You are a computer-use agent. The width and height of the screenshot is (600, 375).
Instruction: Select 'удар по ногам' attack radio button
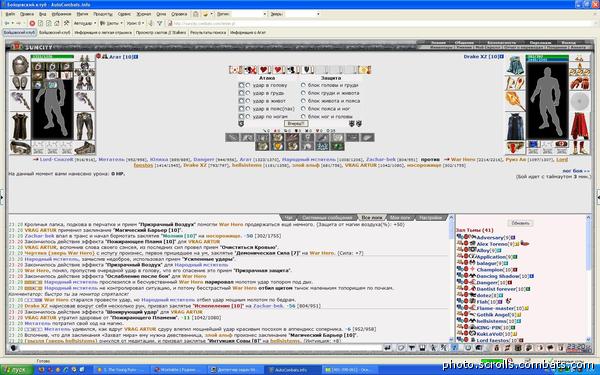[248, 116]
